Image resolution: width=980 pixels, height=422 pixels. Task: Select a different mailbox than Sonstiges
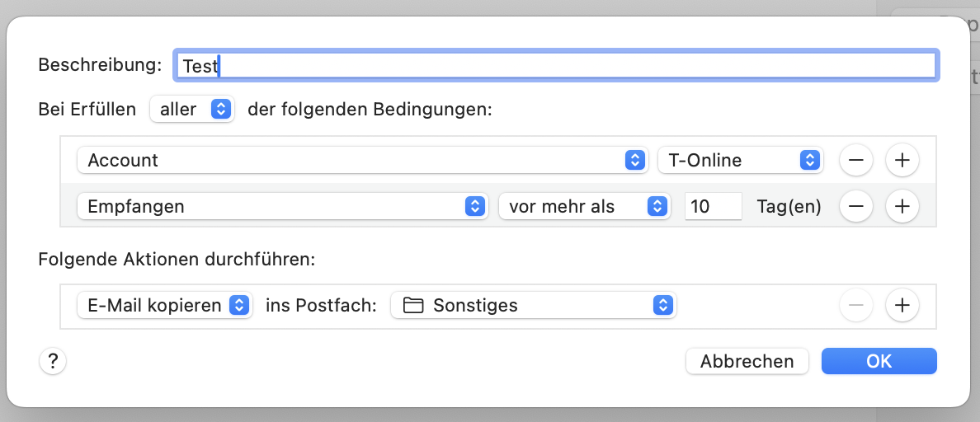coord(533,306)
